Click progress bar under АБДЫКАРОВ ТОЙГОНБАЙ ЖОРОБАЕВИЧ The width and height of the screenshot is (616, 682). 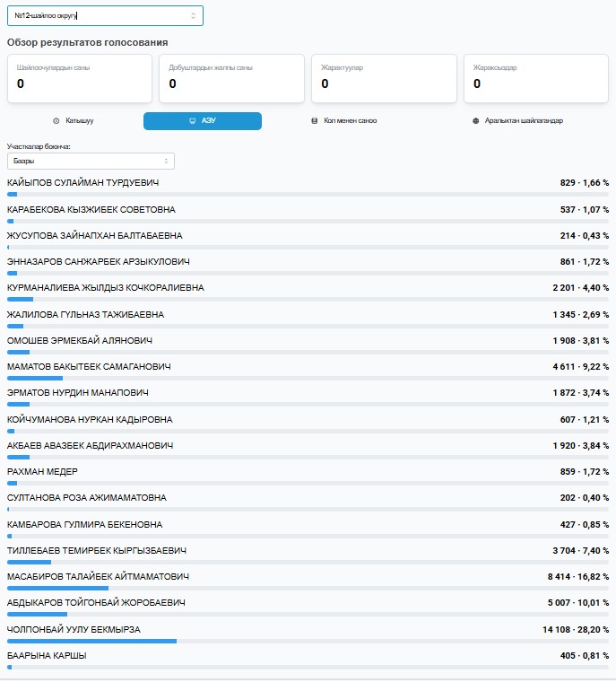308,615
